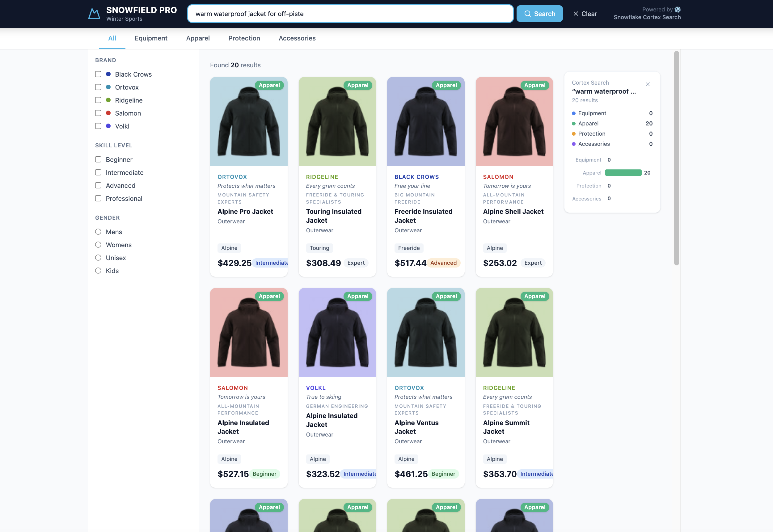Select the Accessories tab
Screen dimensions: 773x532
[x=297, y=38]
